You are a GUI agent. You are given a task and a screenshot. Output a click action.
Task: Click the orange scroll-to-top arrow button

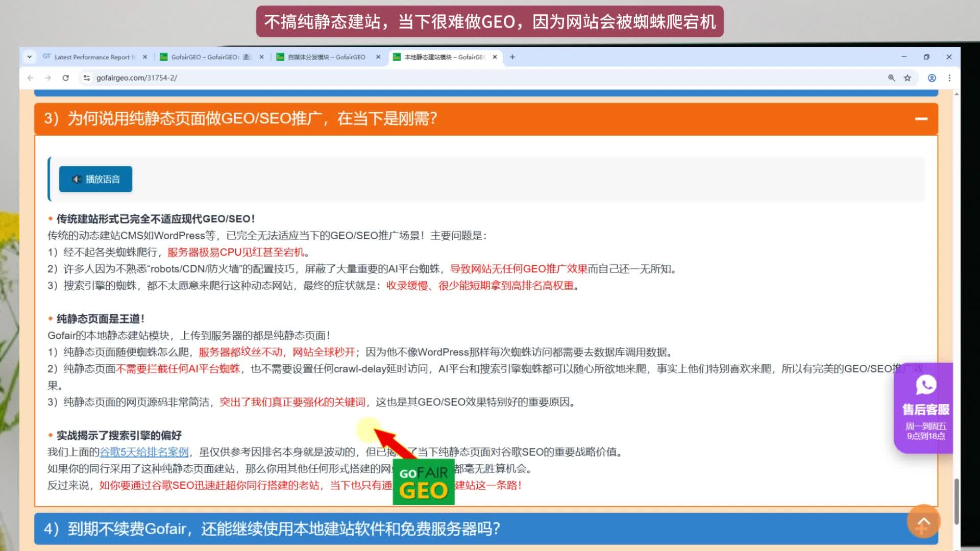click(x=923, y=521)
